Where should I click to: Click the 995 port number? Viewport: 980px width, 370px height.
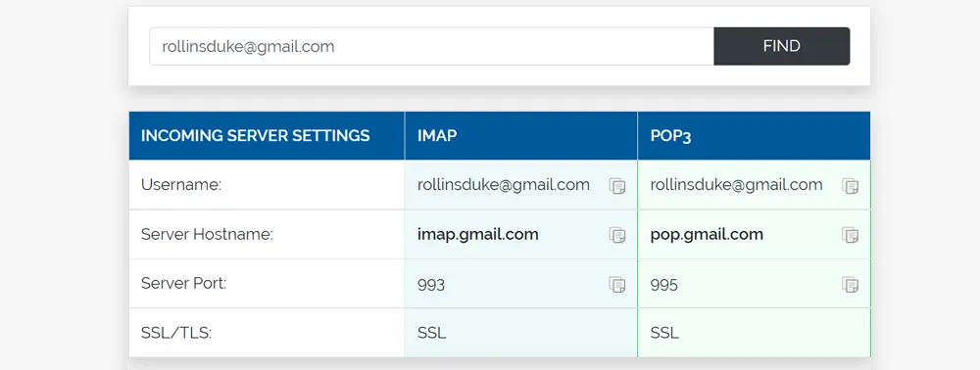click(664, 285)
